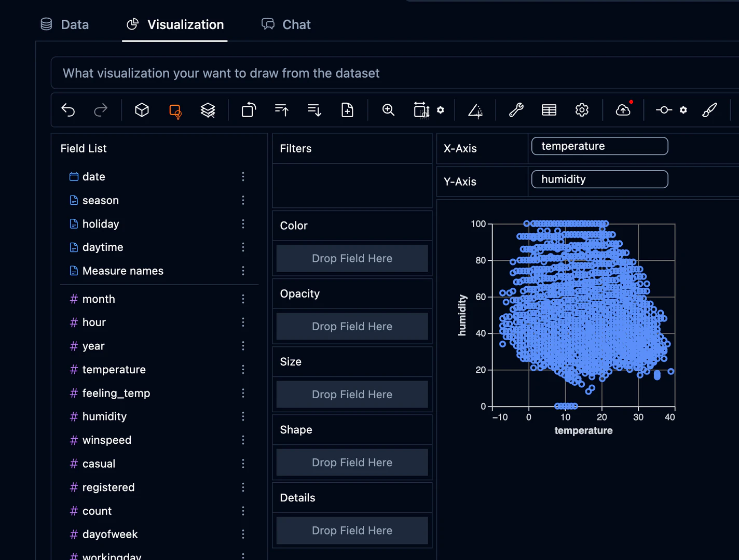Activate the painter brush tool
Screen dimensions: 739x560
[709, 110]
